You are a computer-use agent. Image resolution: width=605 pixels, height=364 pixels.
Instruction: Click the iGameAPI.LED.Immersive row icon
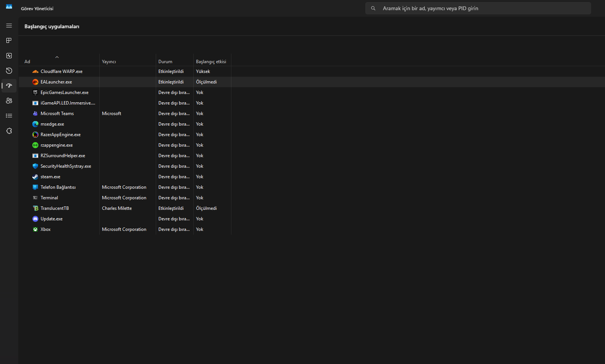click(x=35, y=103)
